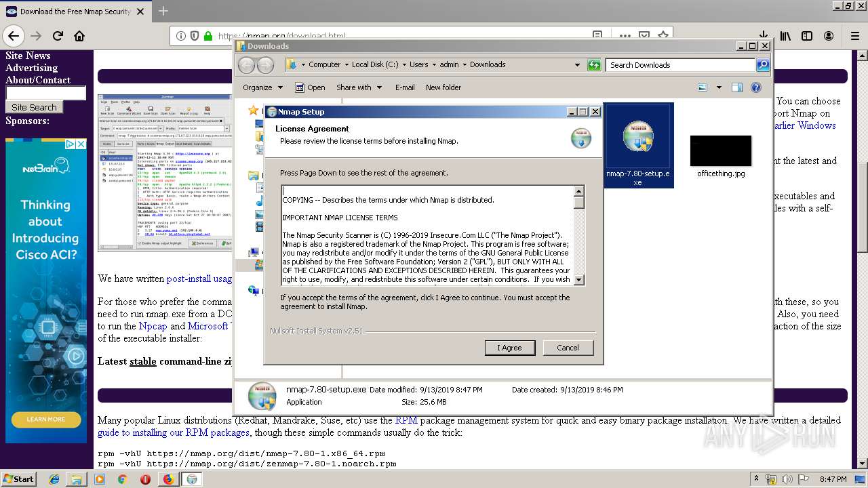Image resolution: width=868 pixels, height=488 pixels.
Task: Click Explorer refresh button in Downloads
Action: point(594,65)
